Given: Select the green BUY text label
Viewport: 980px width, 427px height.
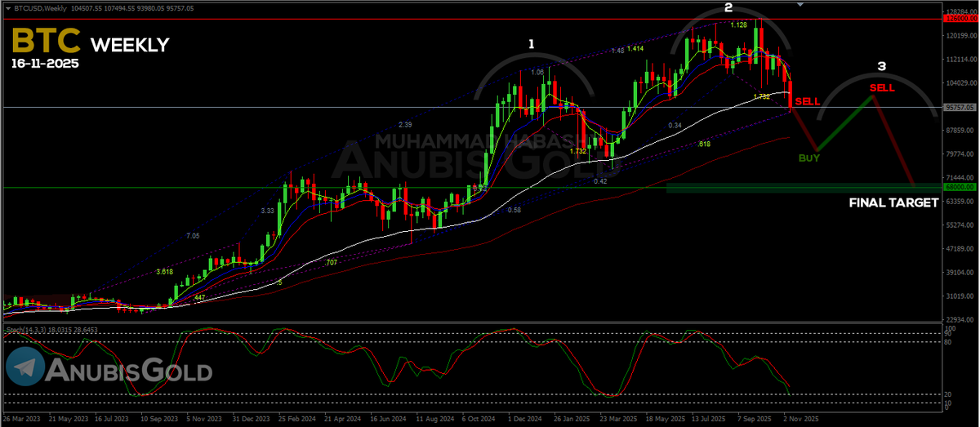Looking at the screenshot, I should (x=809, y=158).
